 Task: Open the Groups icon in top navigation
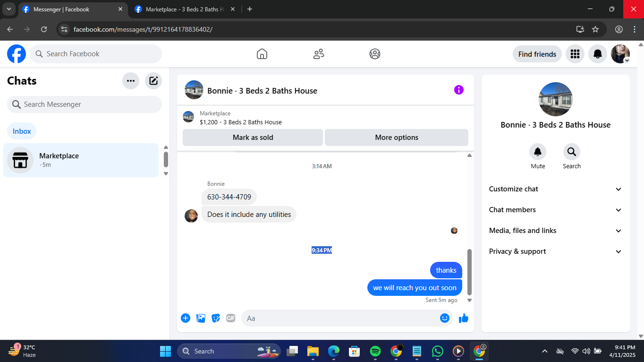pos(375,54)
